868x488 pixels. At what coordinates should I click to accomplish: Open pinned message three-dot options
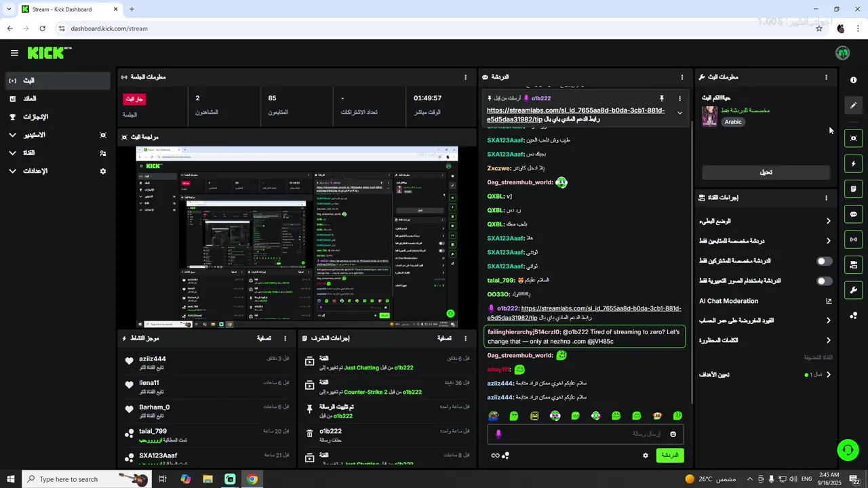[679, 98]
